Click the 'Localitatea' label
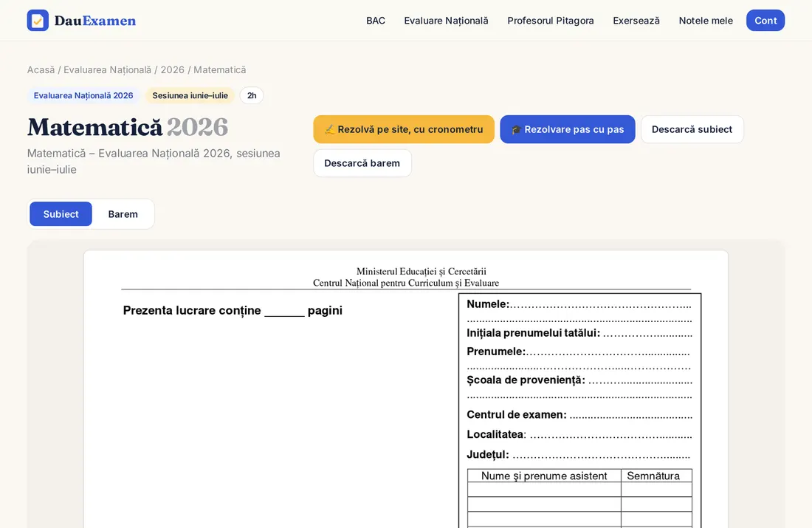812x528 pixels. click(495, 434)
